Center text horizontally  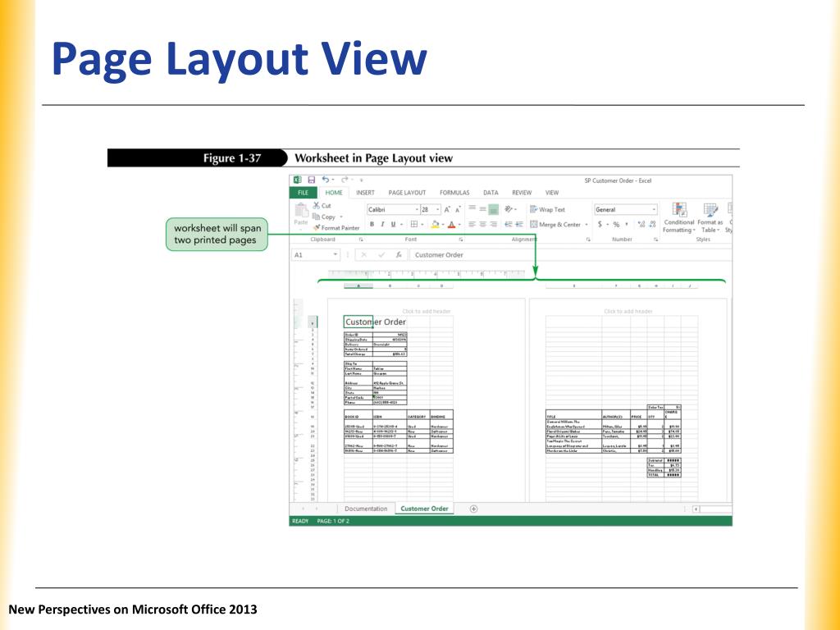pos(482,225)
